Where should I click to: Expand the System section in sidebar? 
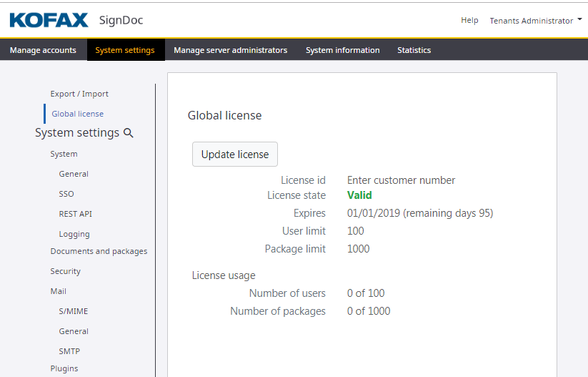point(64,154)
